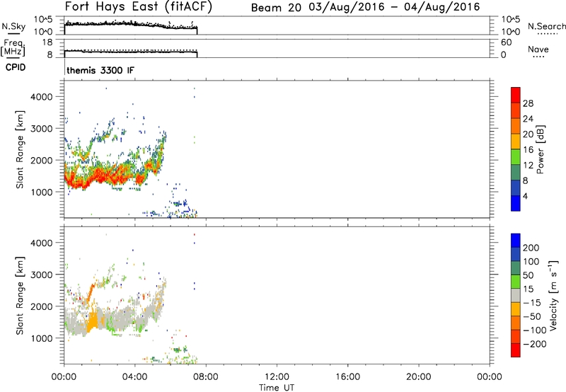Click the orange velocity patch near 01:30 UT
Screen dimensions: 566x392
click(93, 319)
